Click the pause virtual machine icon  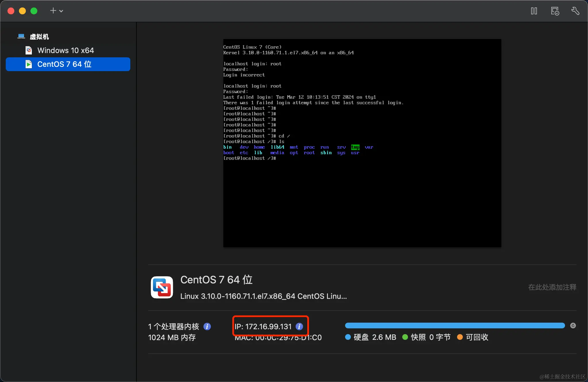(x=534, y=11)
